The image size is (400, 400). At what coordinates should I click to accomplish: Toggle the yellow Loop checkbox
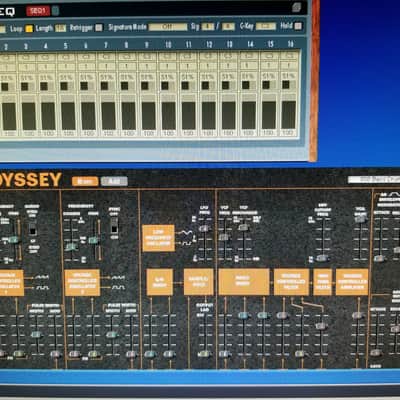[x=29, y=29]
